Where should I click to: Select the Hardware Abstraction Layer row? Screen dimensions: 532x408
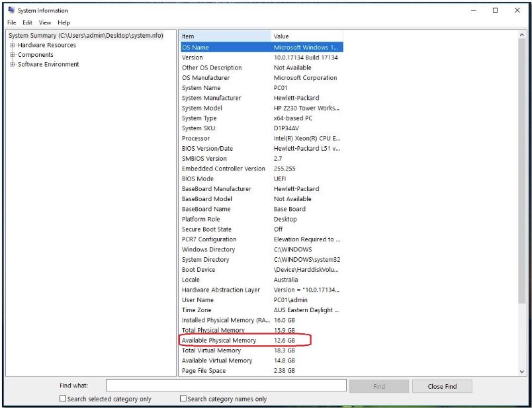click(262, 290)
